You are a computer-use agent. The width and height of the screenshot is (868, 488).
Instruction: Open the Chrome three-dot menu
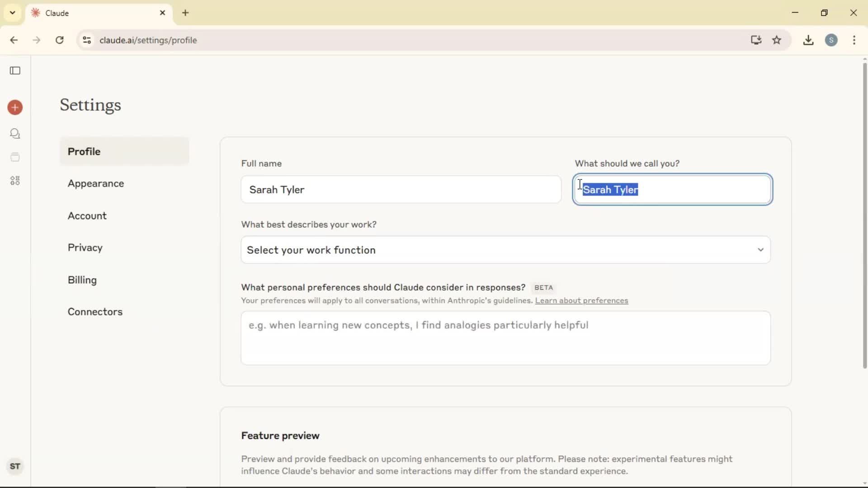point(854,40)
